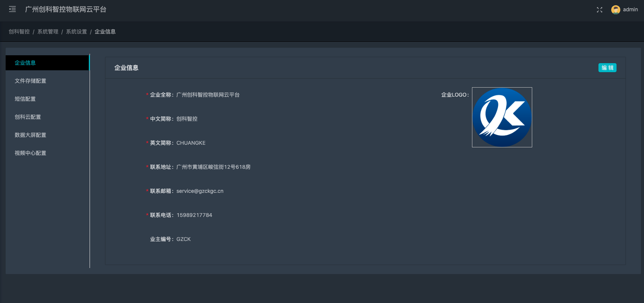Click the 系统管理 breadcrumb link
The width and height of the screenshot is (644, 303).
pos(48,32)
